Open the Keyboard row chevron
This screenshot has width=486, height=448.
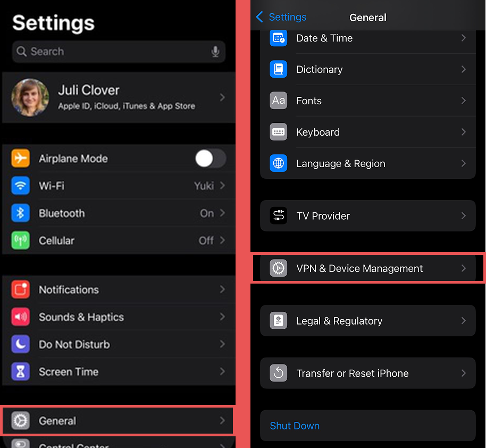click(x=463, y=132)
